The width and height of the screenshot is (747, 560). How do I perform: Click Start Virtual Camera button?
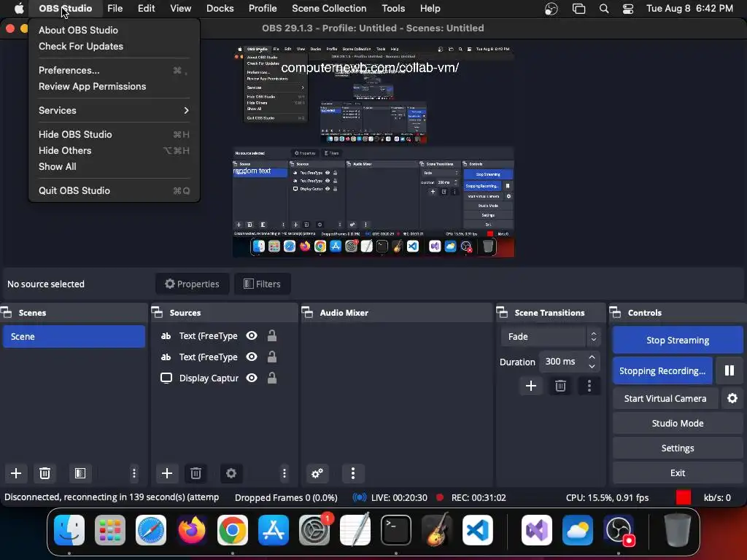(x=665, y=398)
